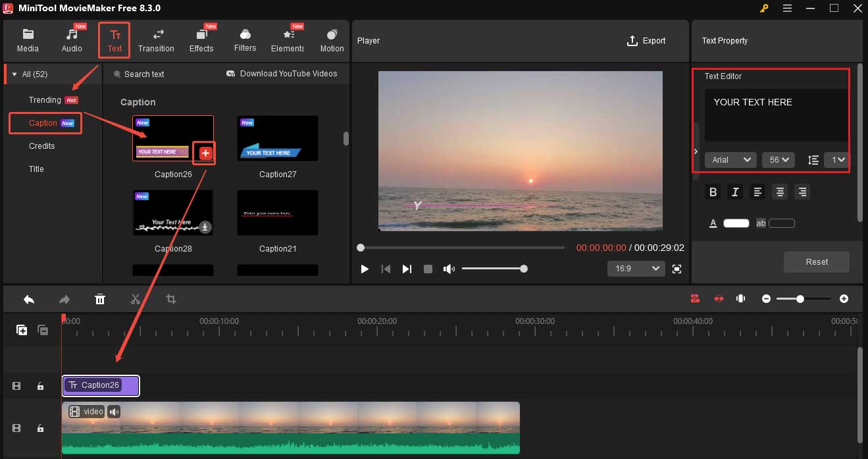Download the Caption28 template
868x459 pixels.
click(x=205, y=227)
